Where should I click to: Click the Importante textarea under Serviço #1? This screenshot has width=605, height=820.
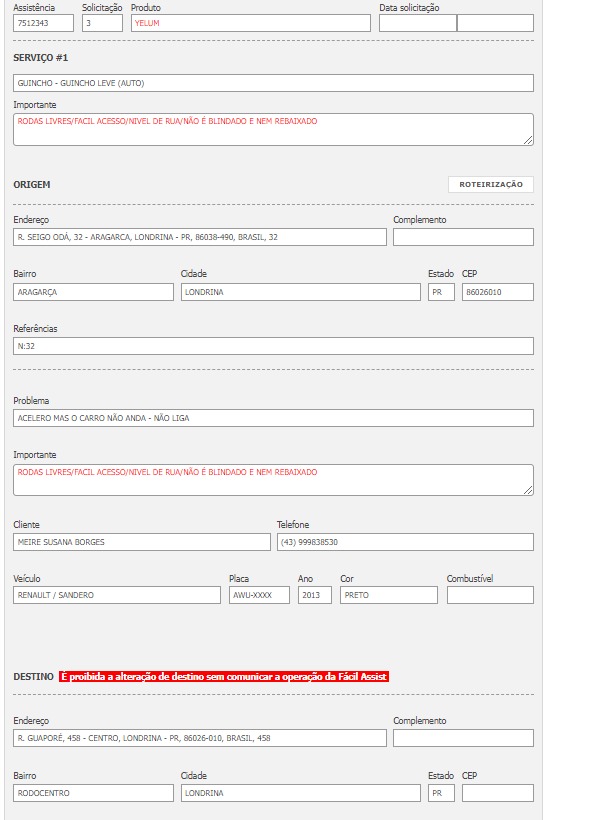(x=273, y=129)
